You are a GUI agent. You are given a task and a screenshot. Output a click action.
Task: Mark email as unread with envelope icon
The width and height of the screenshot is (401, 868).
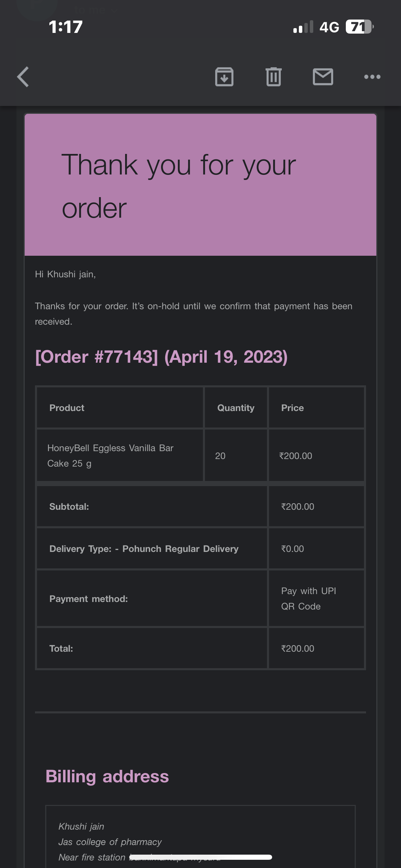tap(323, 77)
